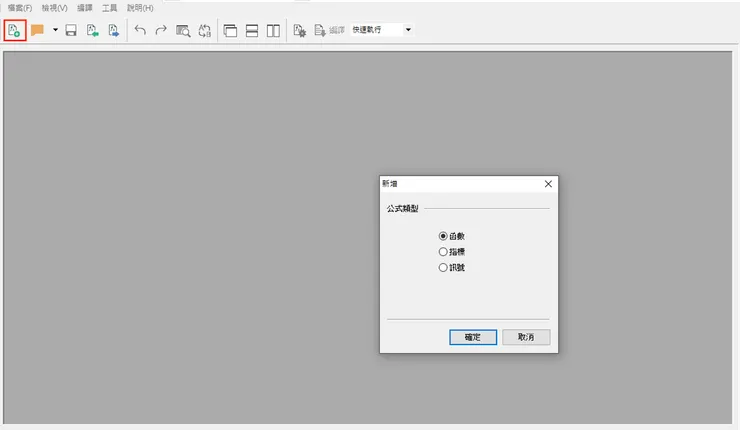This screenshot has width=740, height=430.
Task: Click the save diskette icon
Action: pyautogui.click(x=71, y=31)
